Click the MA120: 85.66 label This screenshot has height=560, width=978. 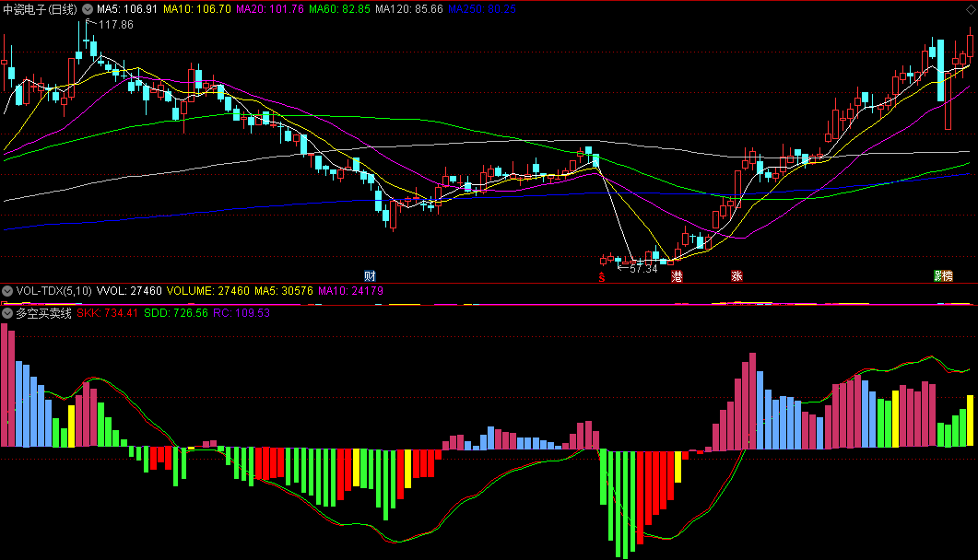coord(409,9)
